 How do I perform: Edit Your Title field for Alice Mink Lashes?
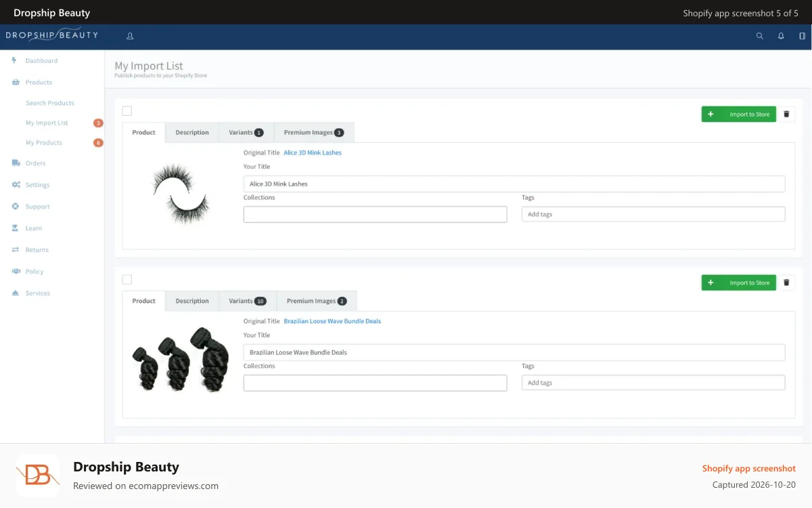(x=514, y=184)
